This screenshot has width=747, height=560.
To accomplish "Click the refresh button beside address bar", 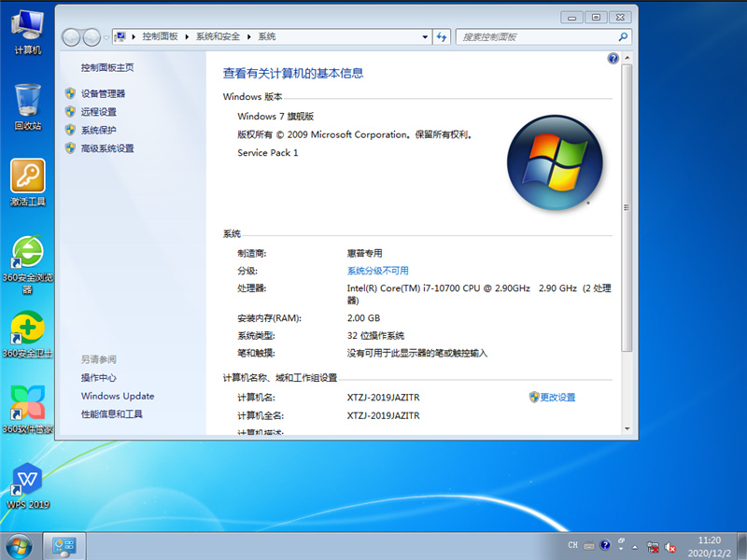I will [442, 36].
